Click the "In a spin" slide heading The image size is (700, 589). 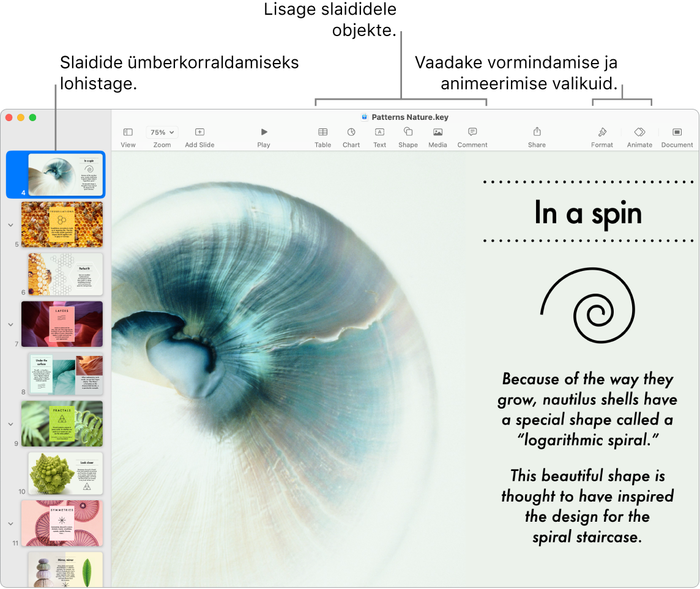click(587, 213)
